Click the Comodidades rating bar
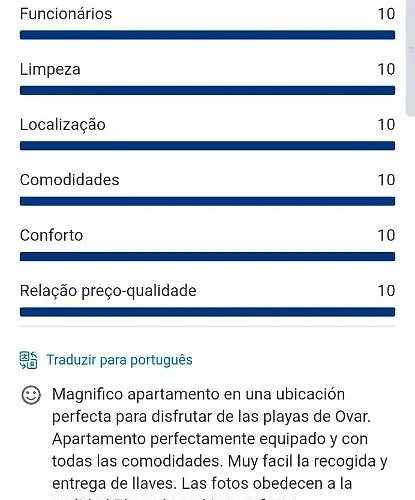Image resolution: width=415 pixels, height=500 pixels. (x=207, y=201)
